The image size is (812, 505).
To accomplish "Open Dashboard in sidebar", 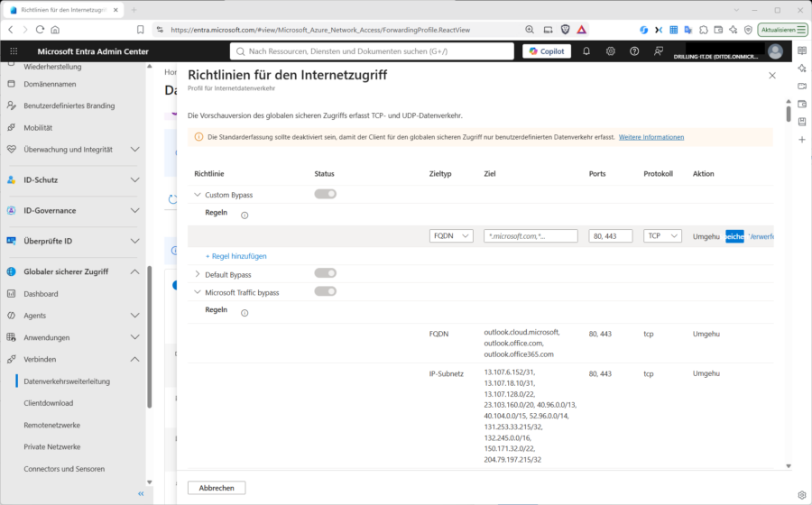I will (x=41, y=293).
